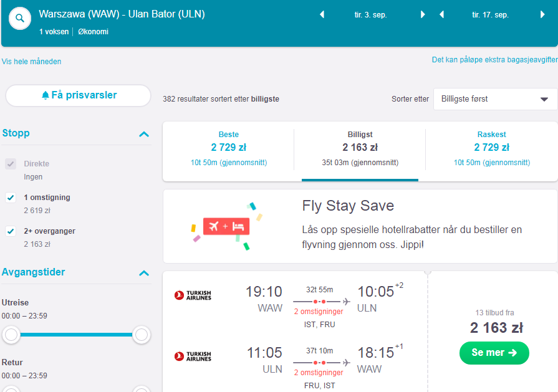Go to previous departure date arrow
Viewport: 558px width, 392px height.
pyautogui.click(x=322, y=14)
